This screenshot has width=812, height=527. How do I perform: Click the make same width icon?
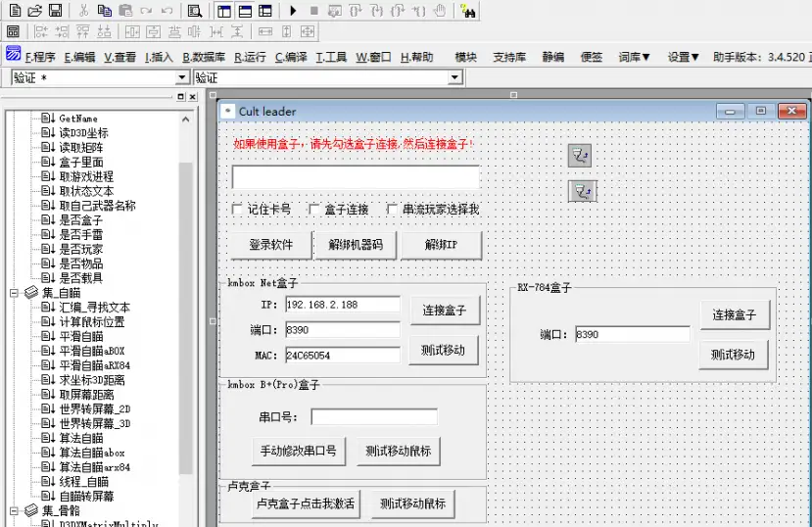click(265, 31)
